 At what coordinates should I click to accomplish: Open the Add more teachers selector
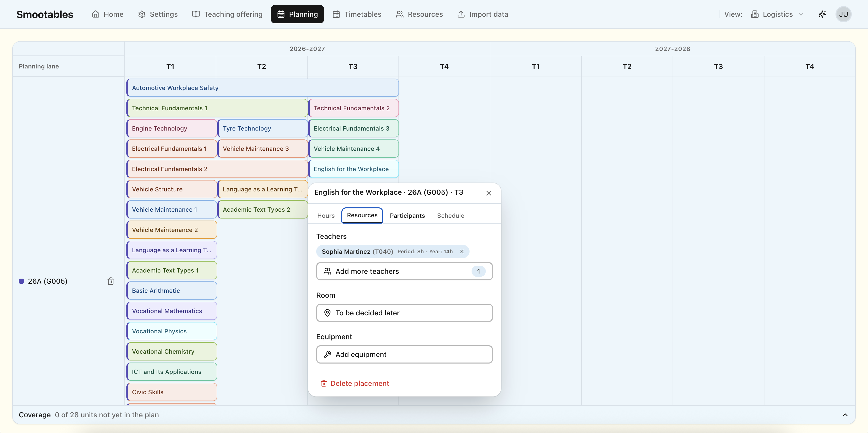[x=404, y=271]
